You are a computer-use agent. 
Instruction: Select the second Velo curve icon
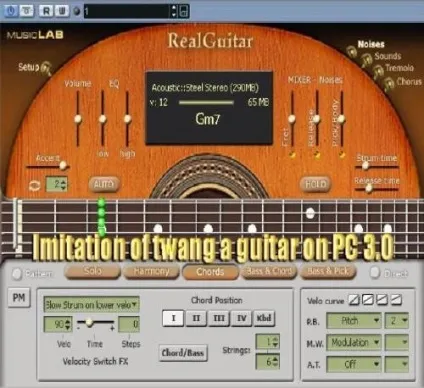(x=368, y=300)
